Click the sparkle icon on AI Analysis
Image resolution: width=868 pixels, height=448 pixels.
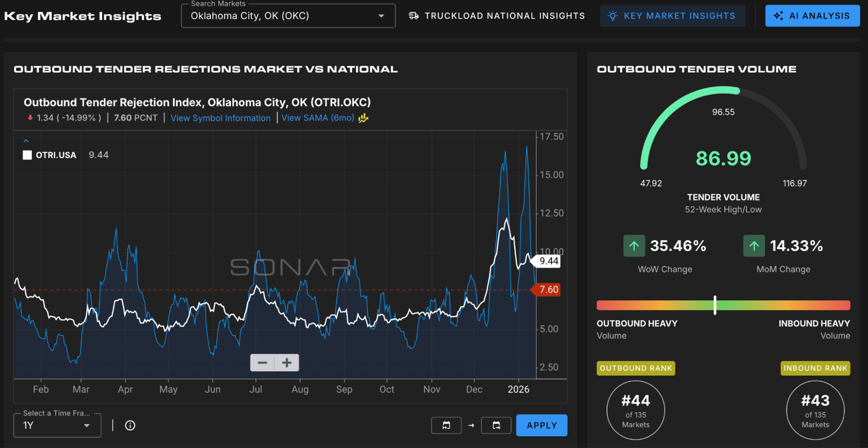pyautogui.click(x=778, y=16)
